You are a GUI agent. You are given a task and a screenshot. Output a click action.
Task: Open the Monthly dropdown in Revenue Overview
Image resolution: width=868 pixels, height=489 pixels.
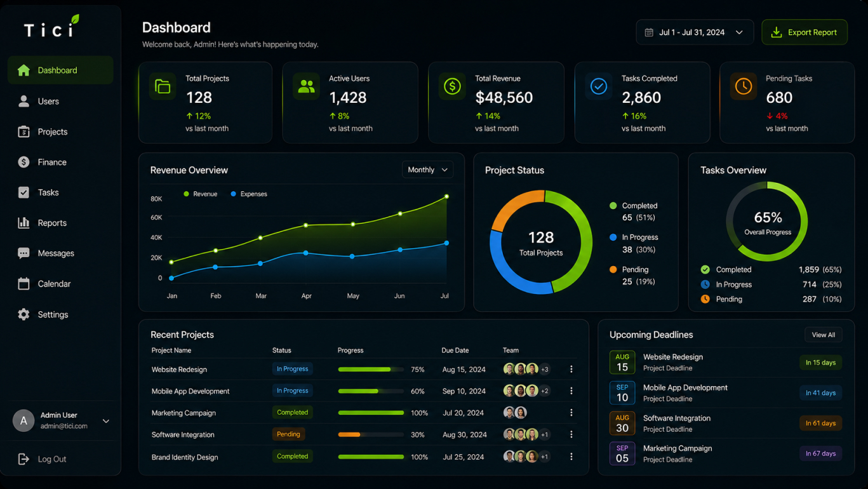[x=427, y=170]
